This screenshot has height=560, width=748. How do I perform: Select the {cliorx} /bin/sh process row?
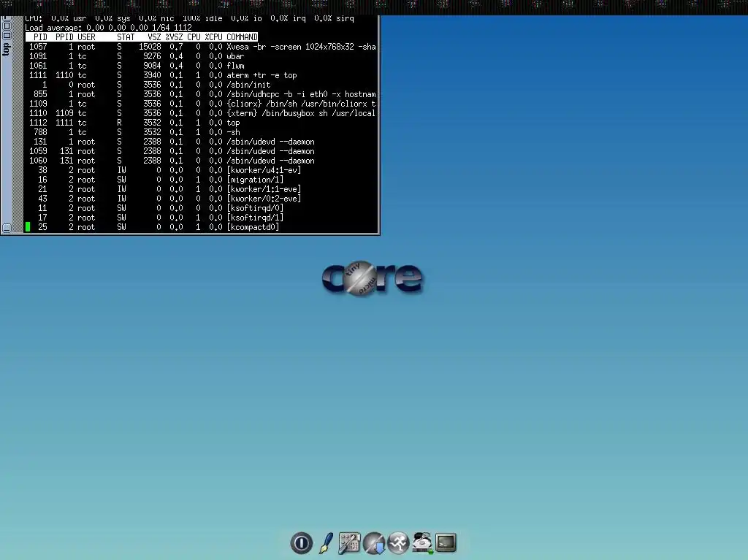click(201, 104)
